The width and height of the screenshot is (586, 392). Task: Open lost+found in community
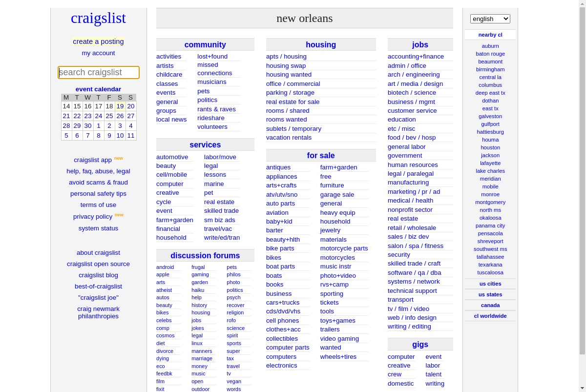pos(212,57)
